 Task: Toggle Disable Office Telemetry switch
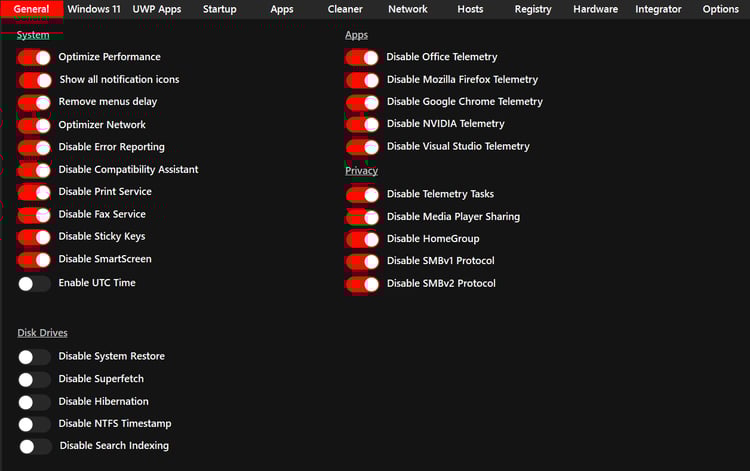tap(362, 57)
